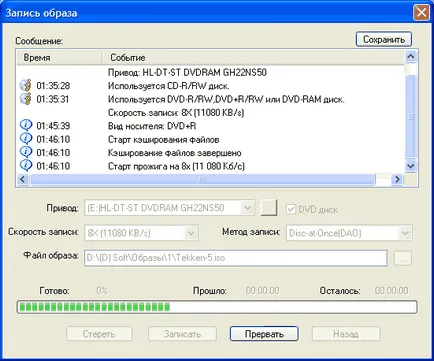Click the log scroll up arrow

411,57
